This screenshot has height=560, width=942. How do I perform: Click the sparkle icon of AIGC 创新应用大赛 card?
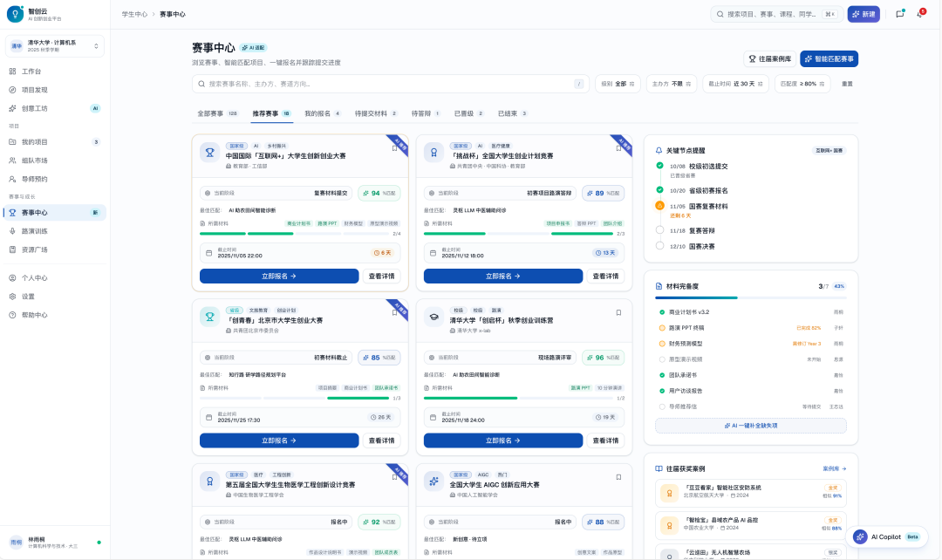coord(433,481)
